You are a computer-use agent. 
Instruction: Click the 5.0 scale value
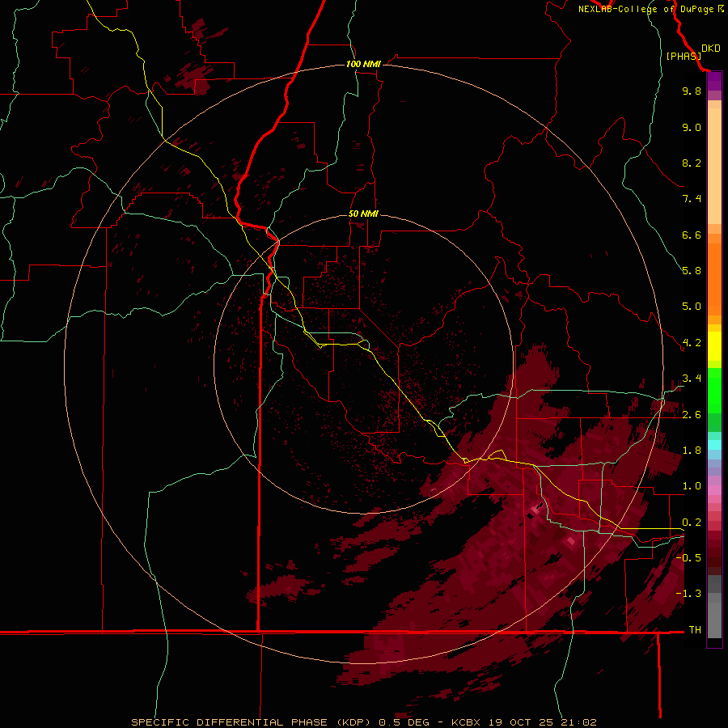pyautogui.click(x=692, y=307)
